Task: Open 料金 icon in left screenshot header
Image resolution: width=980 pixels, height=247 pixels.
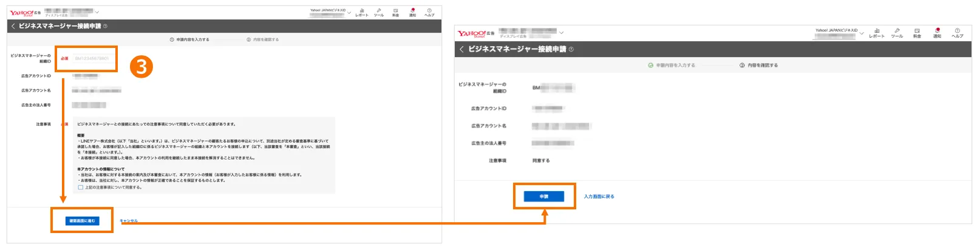Action: (x=395, y=12)
